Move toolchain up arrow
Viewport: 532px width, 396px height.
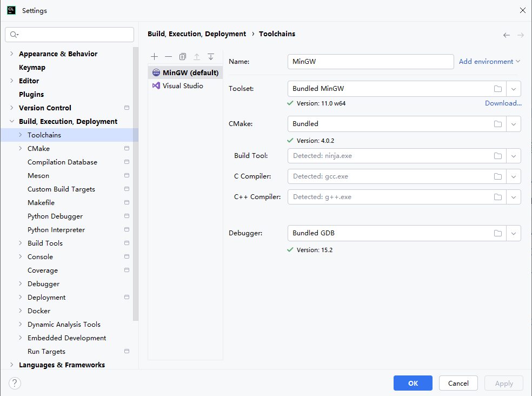pos(197,57)
